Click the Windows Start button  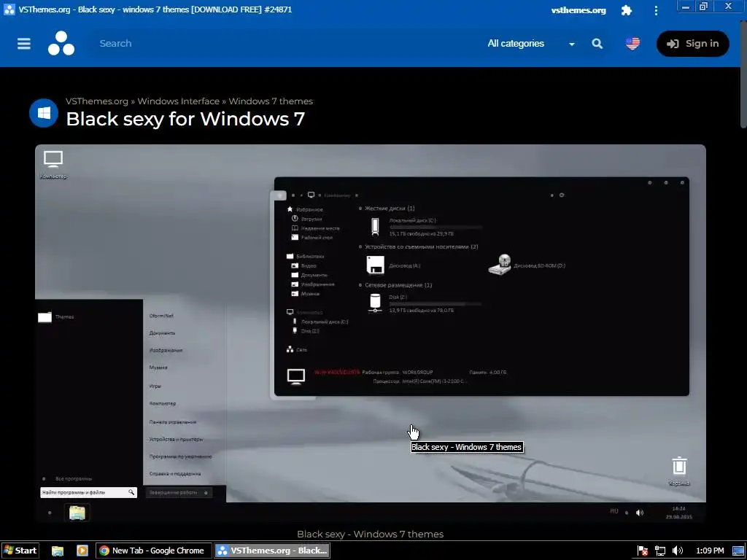20,551
